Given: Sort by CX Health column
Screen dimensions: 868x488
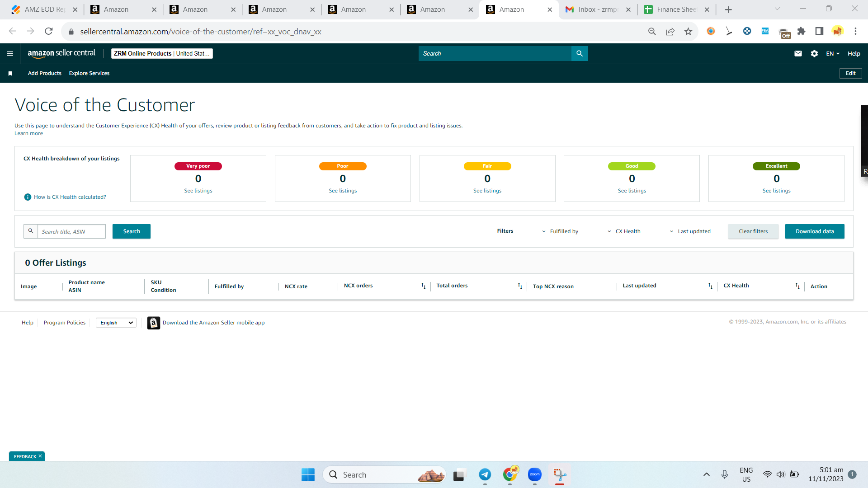Looking at the screenshot, I should 797,286.
